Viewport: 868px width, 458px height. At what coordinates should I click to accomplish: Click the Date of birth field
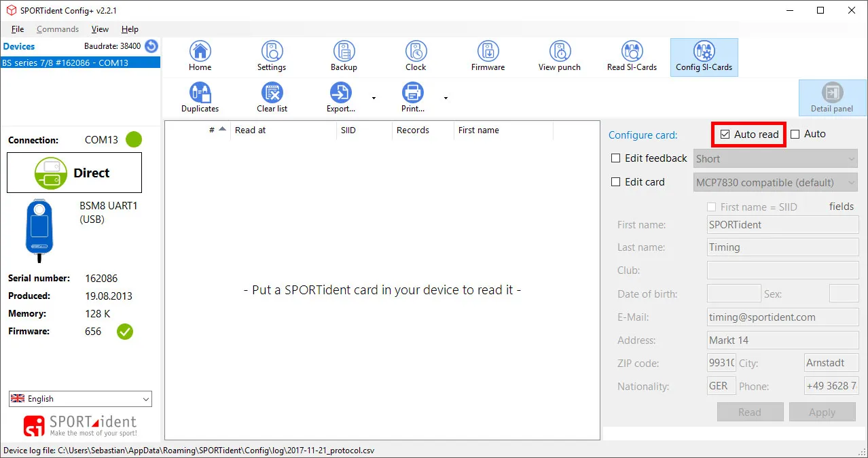(734, 294)
